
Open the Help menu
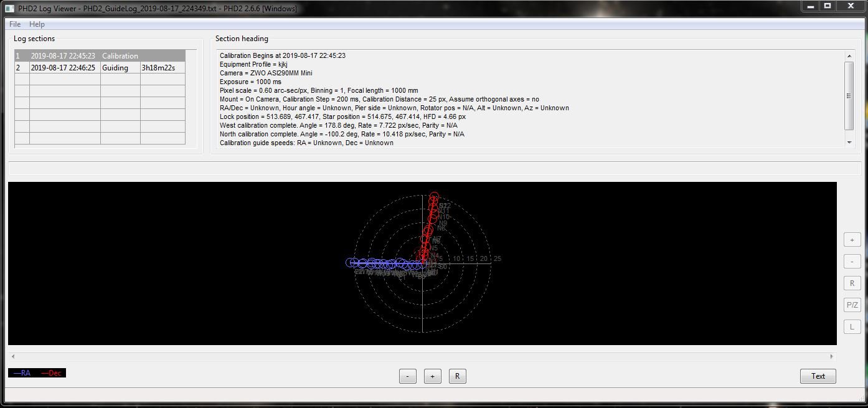pos(37,24)
